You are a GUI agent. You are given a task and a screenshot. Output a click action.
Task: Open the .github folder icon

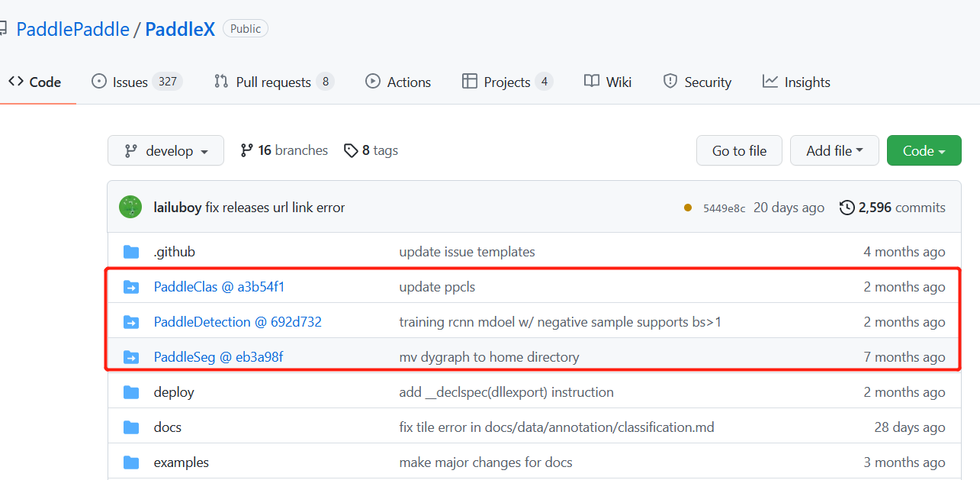point(131,251)
